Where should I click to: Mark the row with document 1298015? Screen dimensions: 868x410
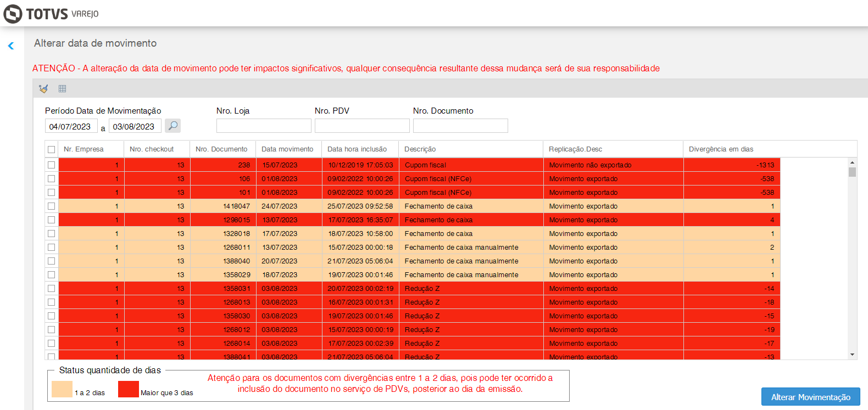(x=52, y=220)
